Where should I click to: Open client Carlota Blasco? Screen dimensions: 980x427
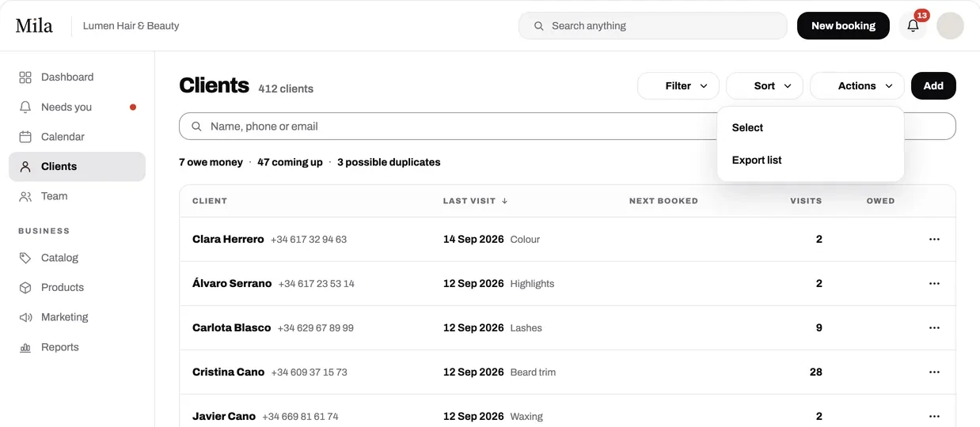[231, 328]
